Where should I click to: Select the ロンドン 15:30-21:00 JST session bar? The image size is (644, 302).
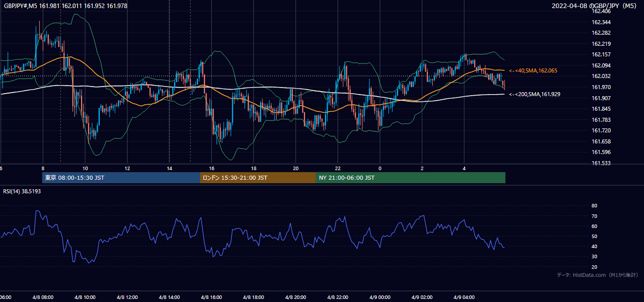258,178
